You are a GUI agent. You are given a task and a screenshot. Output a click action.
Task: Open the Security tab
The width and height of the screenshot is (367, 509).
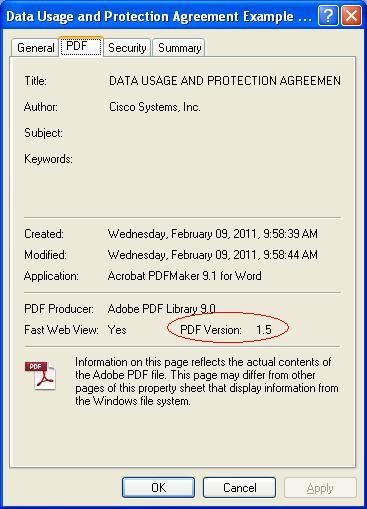click(127, 48)
